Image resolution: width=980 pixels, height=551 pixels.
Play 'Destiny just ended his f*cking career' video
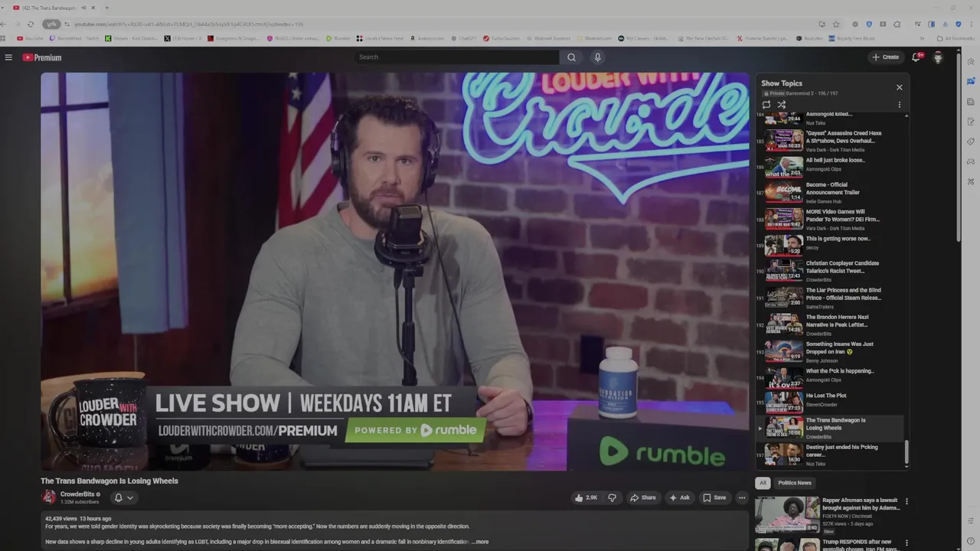pos(831,455)
